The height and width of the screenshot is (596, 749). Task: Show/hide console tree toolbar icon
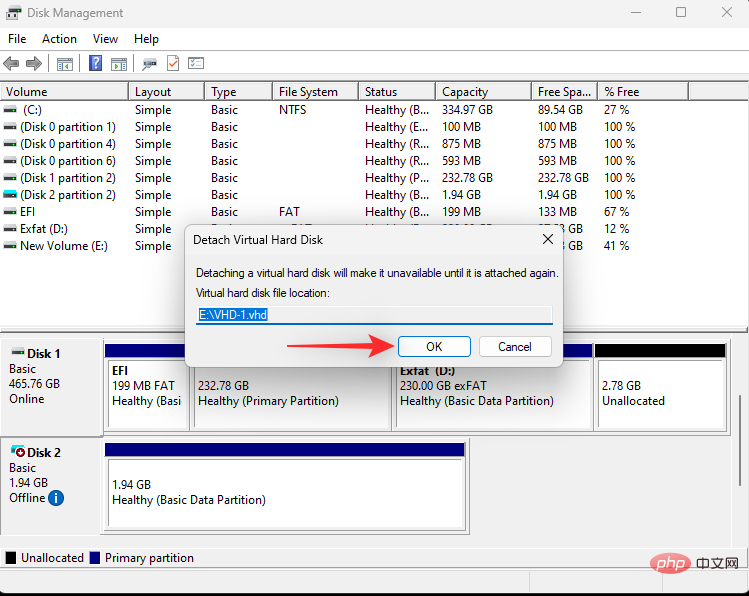(64, 64)
